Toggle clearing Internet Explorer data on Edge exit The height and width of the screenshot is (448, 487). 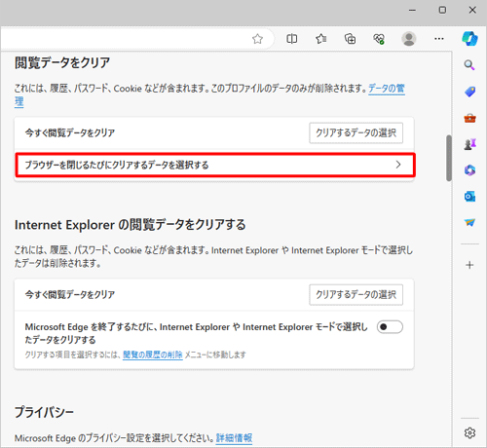tap(390, 327)
